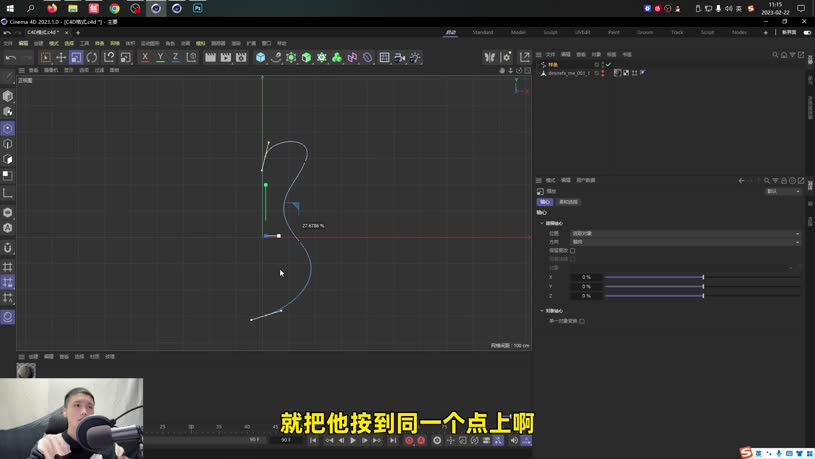The image size is (815, 459).
Task: Click render to picture viewer icon
Action: click(x=226, y=58)
